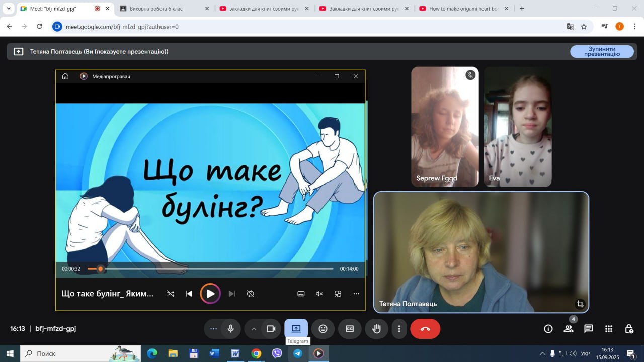The image size is (644, 362).
Task: Expand video settings chevron arrow
Action: [254, 329]
